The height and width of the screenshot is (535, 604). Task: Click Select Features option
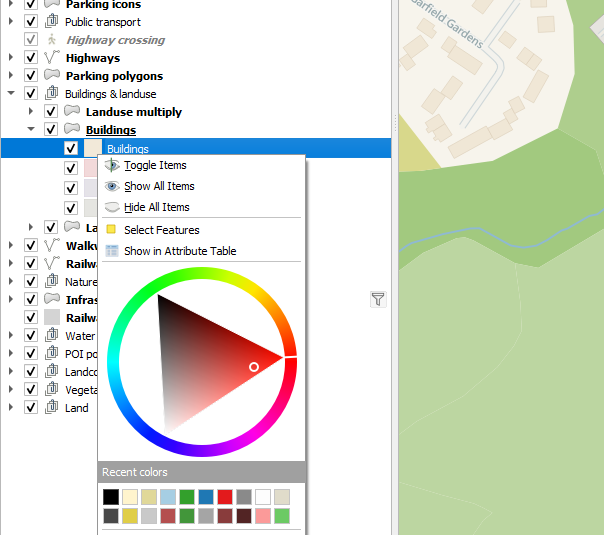tap(161, 230)
